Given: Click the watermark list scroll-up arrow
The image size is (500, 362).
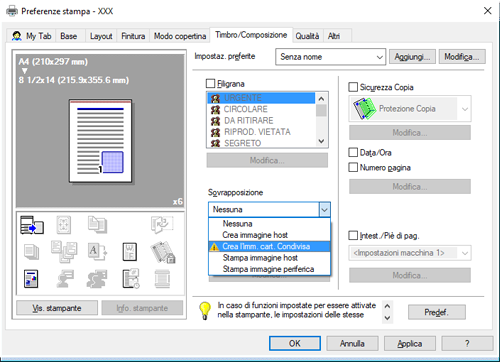Looking at the screenshot, I should tap(321, 98).
